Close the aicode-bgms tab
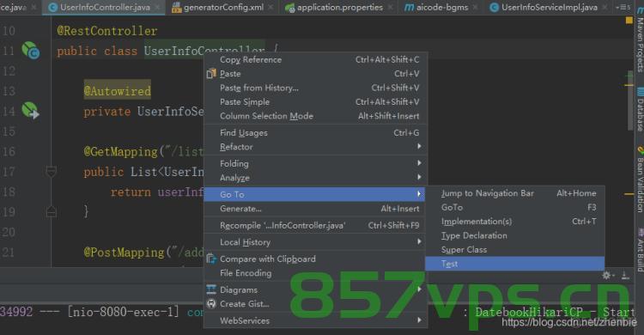 (x=476, y=7)
